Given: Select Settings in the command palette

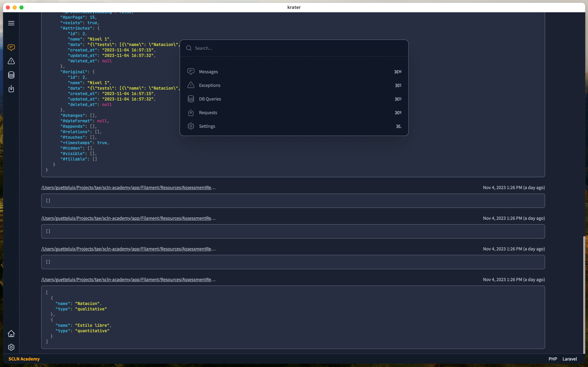Looking at the screenshot, I should coord(294,126).
